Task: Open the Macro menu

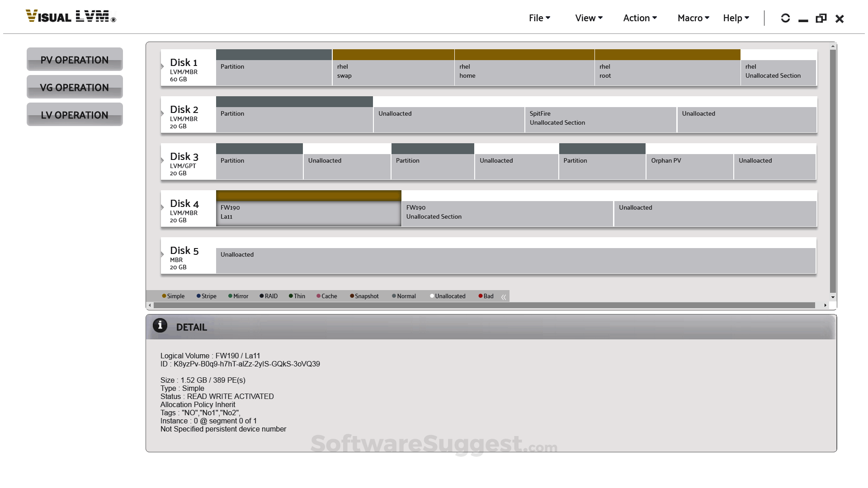Action: 693,18
